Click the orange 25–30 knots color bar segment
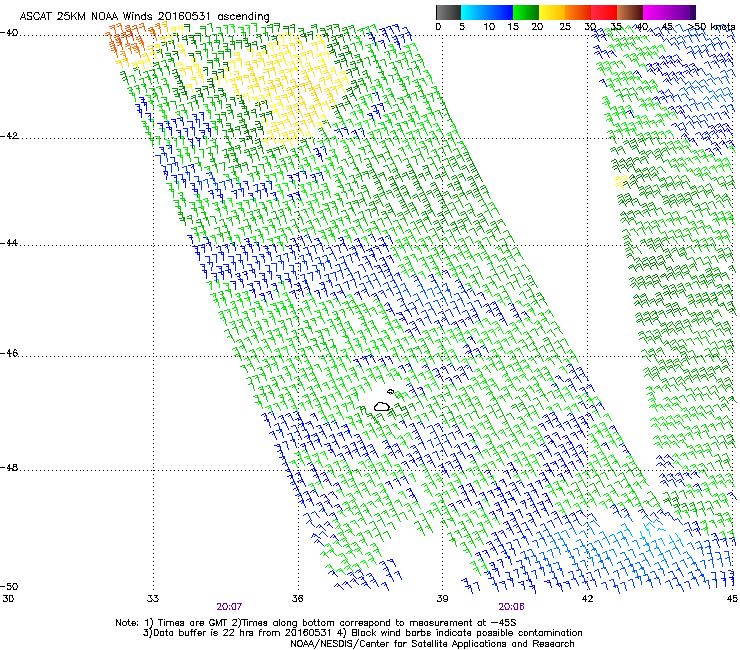Image resolution: width=740 pixels, height=650 pixels. [x=578, y=12]
